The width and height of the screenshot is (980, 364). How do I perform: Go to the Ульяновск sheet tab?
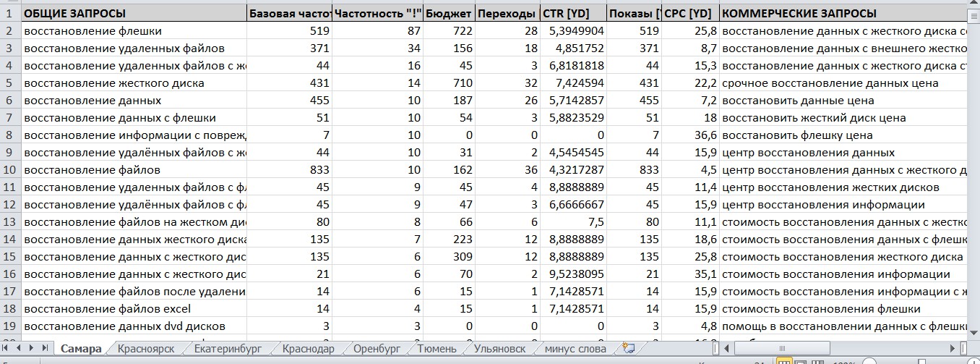tap(500, 348)
